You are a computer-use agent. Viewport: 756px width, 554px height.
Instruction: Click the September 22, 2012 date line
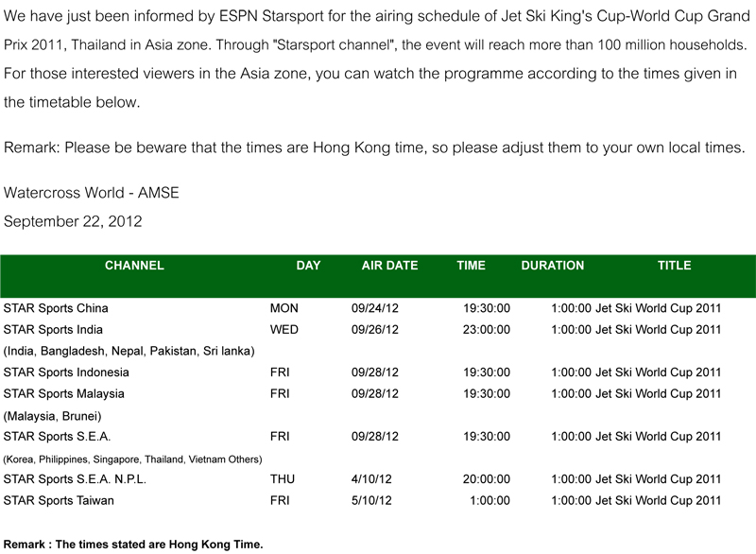(x=73, y=221)
